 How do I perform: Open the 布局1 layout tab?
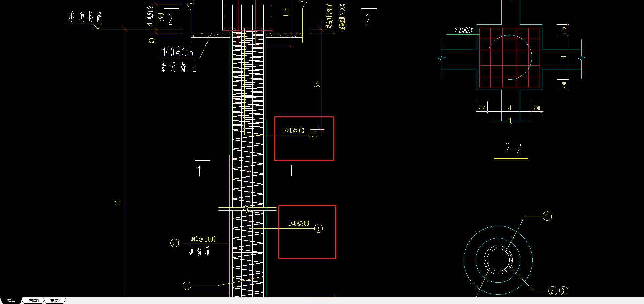tap(34, 301)
